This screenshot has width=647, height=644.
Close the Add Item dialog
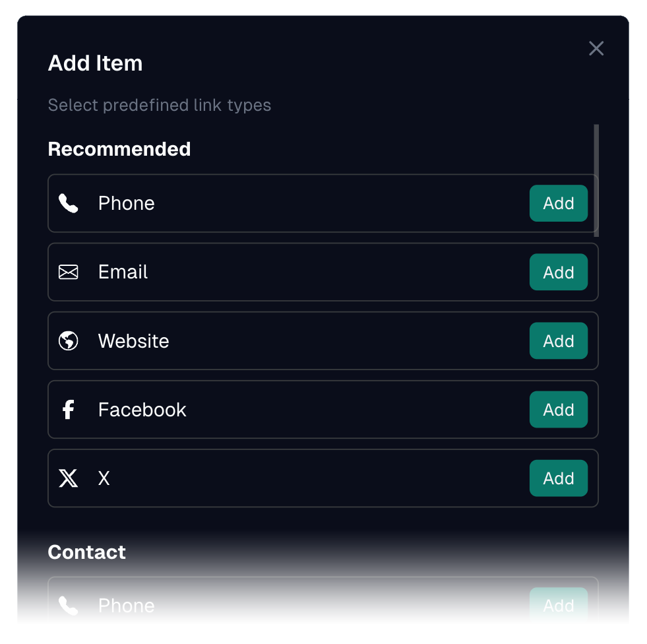(x=596, y=48)
